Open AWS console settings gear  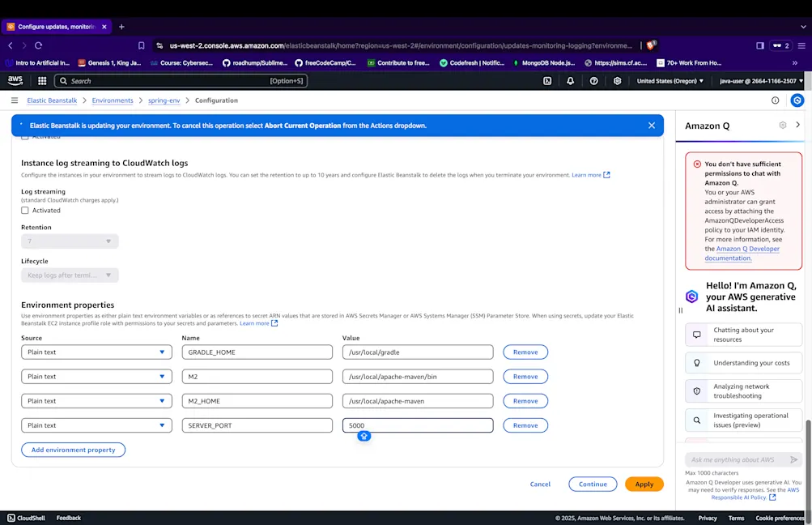tap(617, 81)
